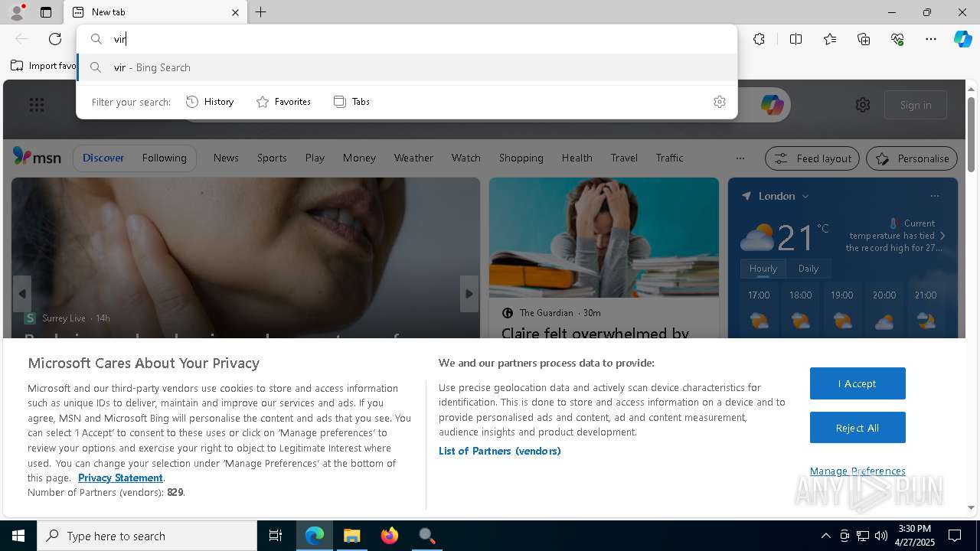This screenshot has width=980, height=551.
Task: Open the Manage Preferences link
Action: click(x=857, y=471)
